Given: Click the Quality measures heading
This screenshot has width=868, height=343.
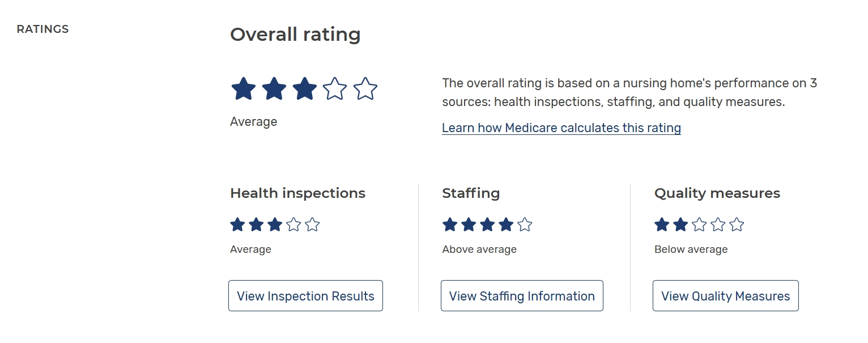Looking at the screenshot, I should coord(717,193).
